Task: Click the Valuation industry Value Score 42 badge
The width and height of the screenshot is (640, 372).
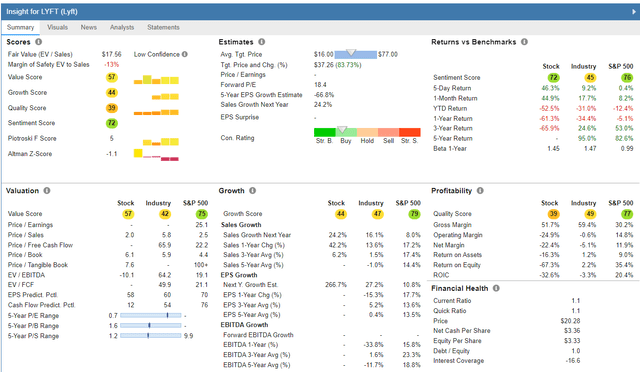Action: pos(165,214)
